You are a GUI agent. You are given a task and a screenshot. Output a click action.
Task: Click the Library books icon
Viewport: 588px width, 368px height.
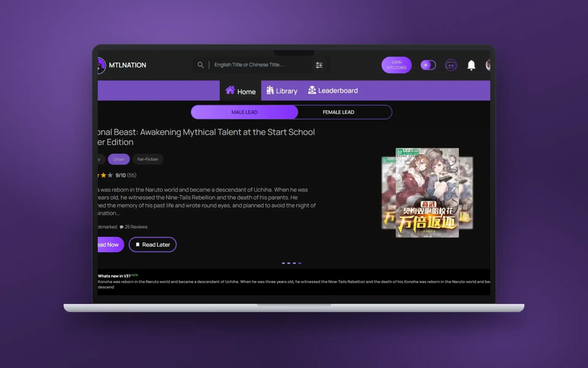(270, 90)
